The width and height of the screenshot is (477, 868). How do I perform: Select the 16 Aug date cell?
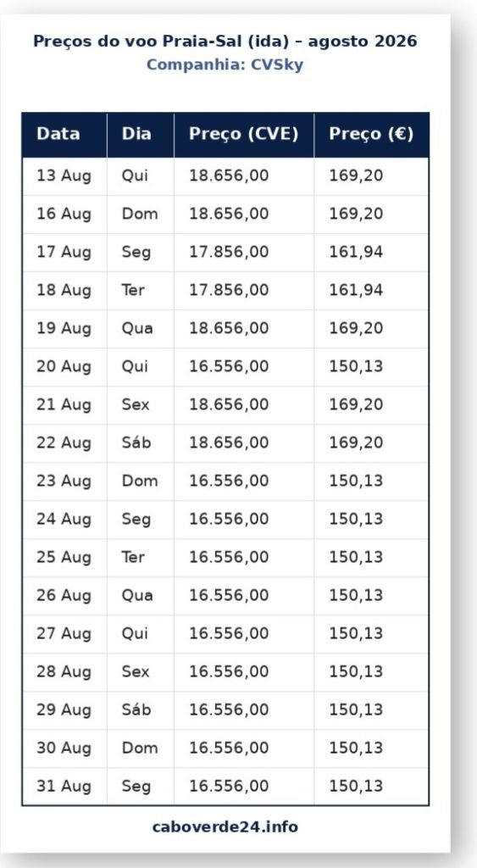[x=64, y=214]
